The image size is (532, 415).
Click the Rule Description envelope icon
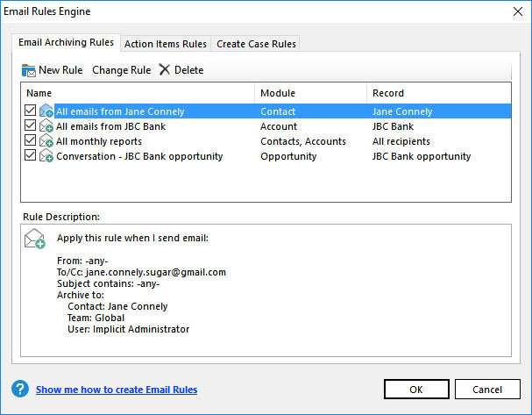[x=34, y=238]
